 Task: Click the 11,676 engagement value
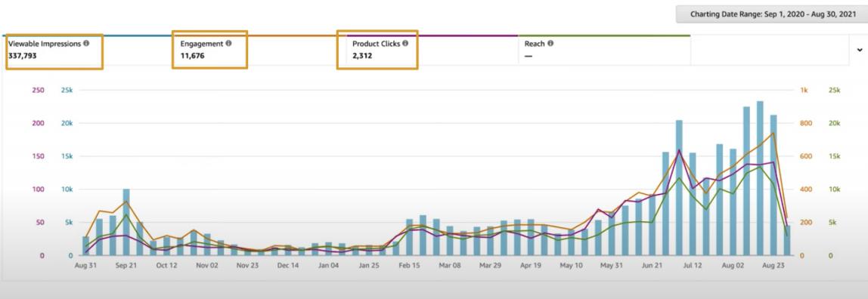193,56
